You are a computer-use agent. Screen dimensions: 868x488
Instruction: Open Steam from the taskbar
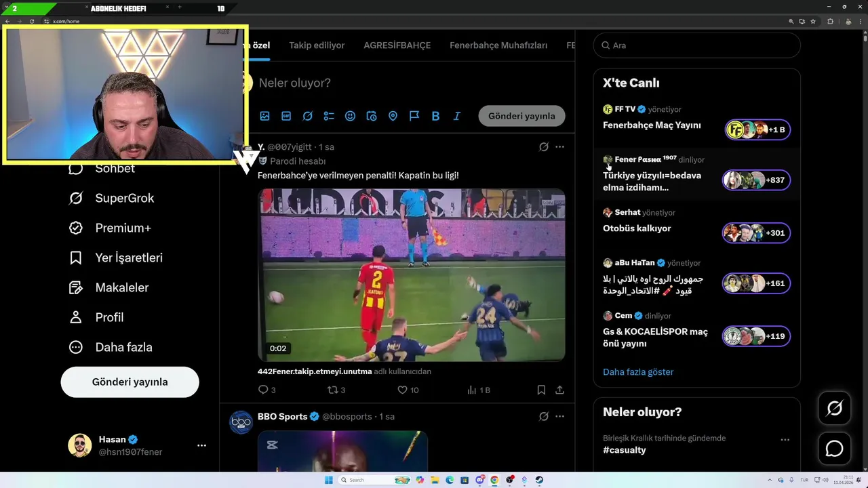[539, 480]
